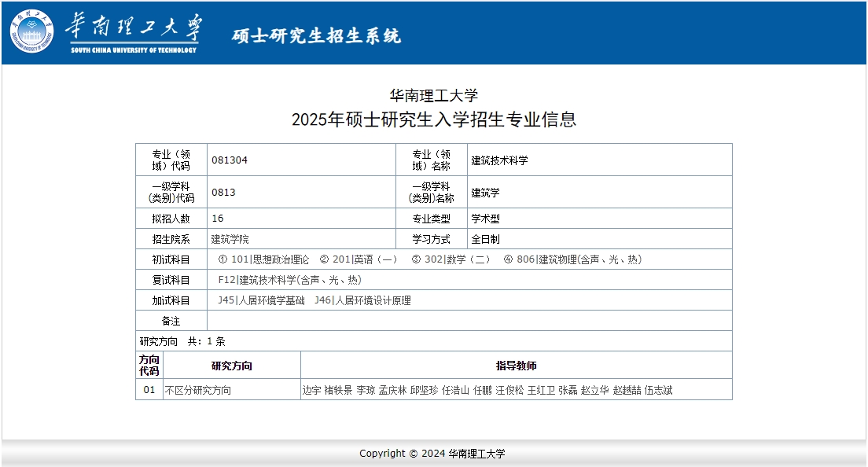868x467 pixels.
Task: Select the first-level discipline code 0813
Action: click(x=223, y=192)
